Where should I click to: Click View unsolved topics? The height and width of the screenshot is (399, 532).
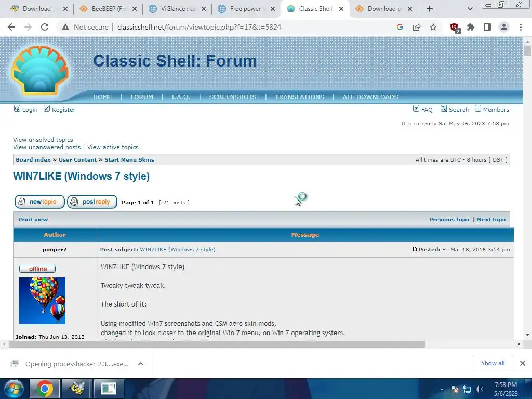coord(43,140)
